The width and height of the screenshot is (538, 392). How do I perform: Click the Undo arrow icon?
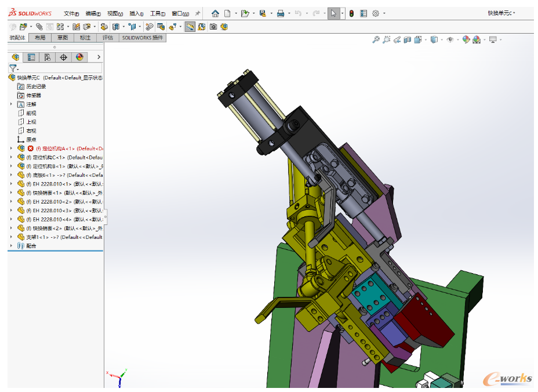tap(298, 13)
